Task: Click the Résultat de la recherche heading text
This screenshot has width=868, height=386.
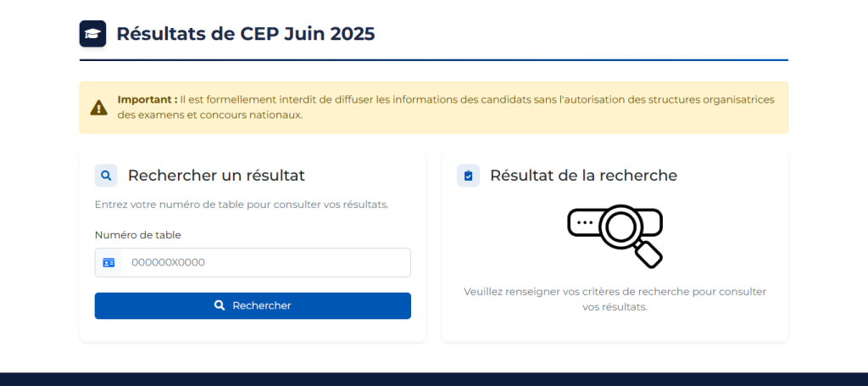Action: point(583,176)
